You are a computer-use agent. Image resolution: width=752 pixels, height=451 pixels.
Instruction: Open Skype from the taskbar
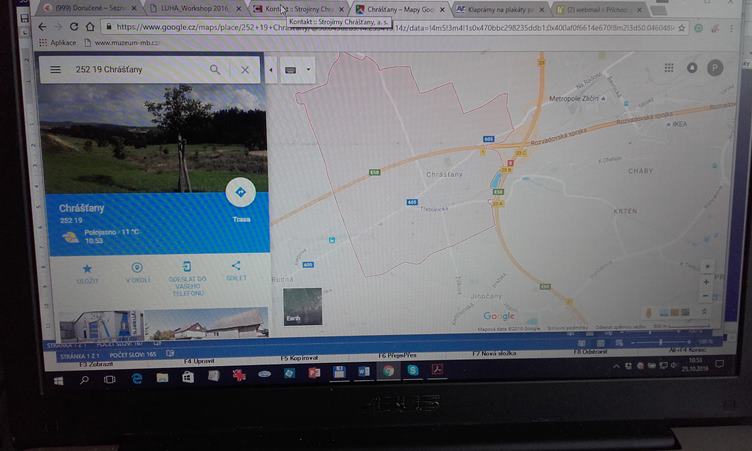(413, 370)
